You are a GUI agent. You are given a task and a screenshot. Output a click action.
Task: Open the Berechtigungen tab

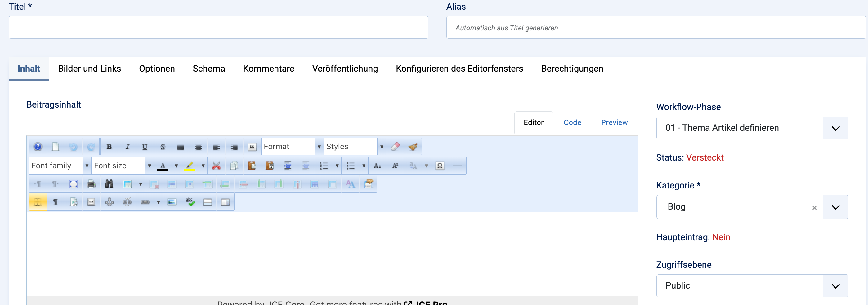(572, 69)
